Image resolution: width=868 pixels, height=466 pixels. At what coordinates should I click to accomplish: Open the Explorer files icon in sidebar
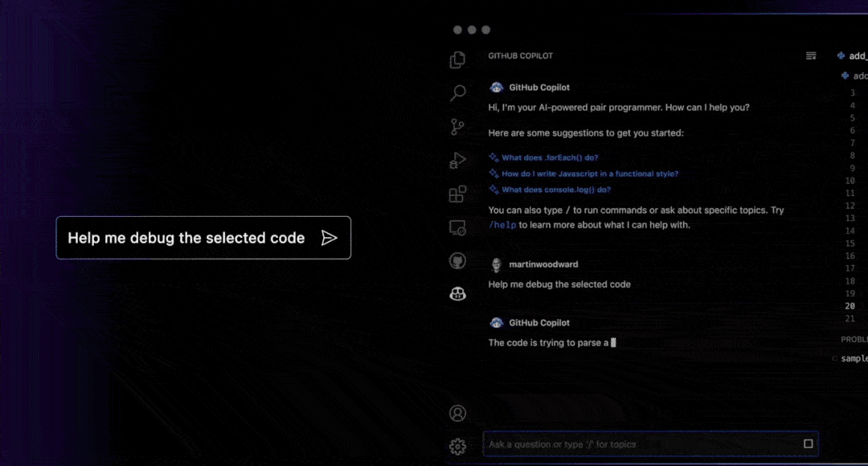point(457,59)
